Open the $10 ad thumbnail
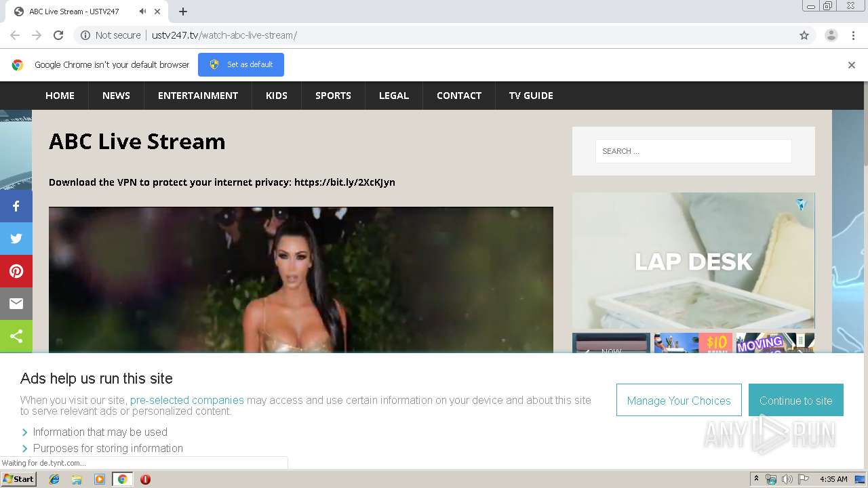 point(693,343)
